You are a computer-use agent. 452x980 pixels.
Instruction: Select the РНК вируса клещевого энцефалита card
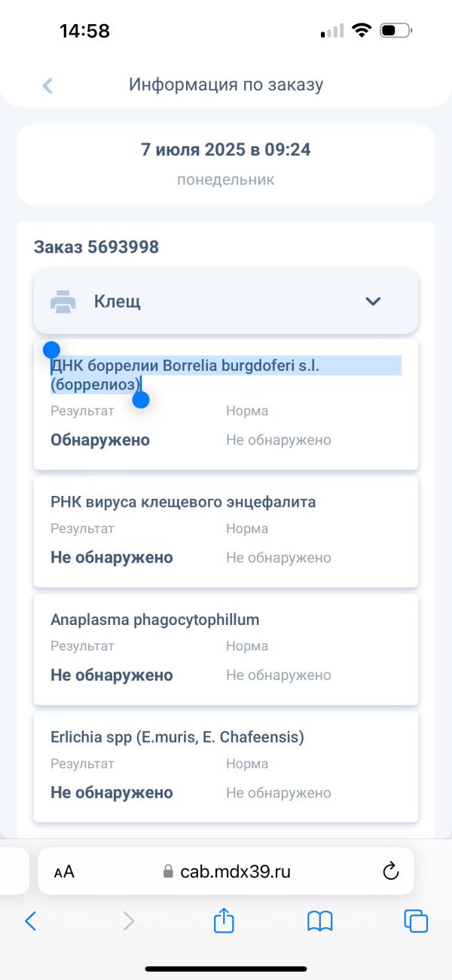pos(226,531)
